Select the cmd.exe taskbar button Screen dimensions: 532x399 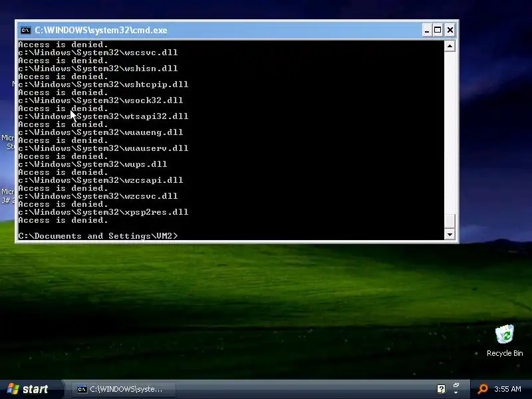tap(124, 389)
